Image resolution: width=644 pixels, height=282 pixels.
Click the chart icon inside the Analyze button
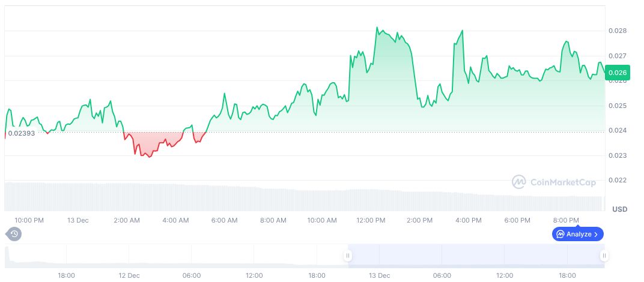pos(560,234)
